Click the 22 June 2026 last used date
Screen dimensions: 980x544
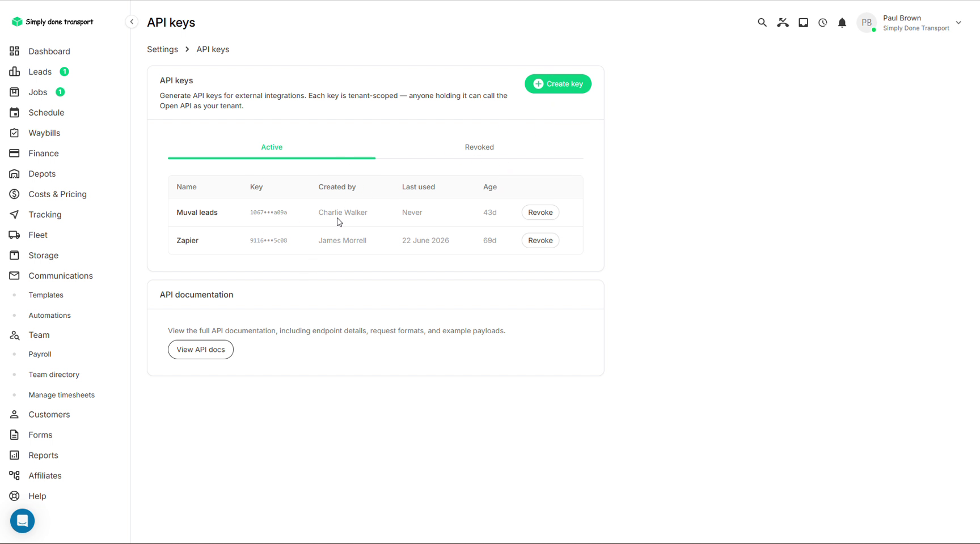pos(425,240)
